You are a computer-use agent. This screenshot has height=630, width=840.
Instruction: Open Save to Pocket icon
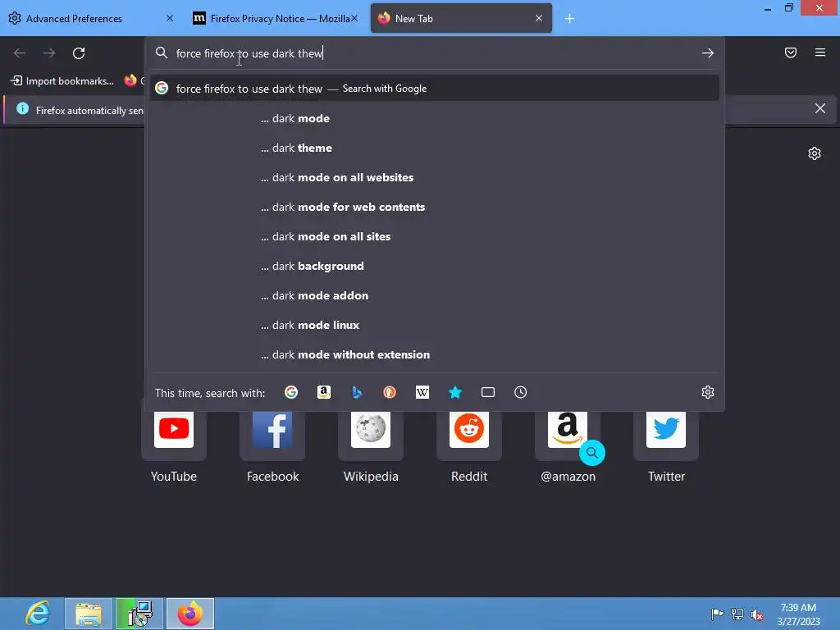(x=791, y=52)
